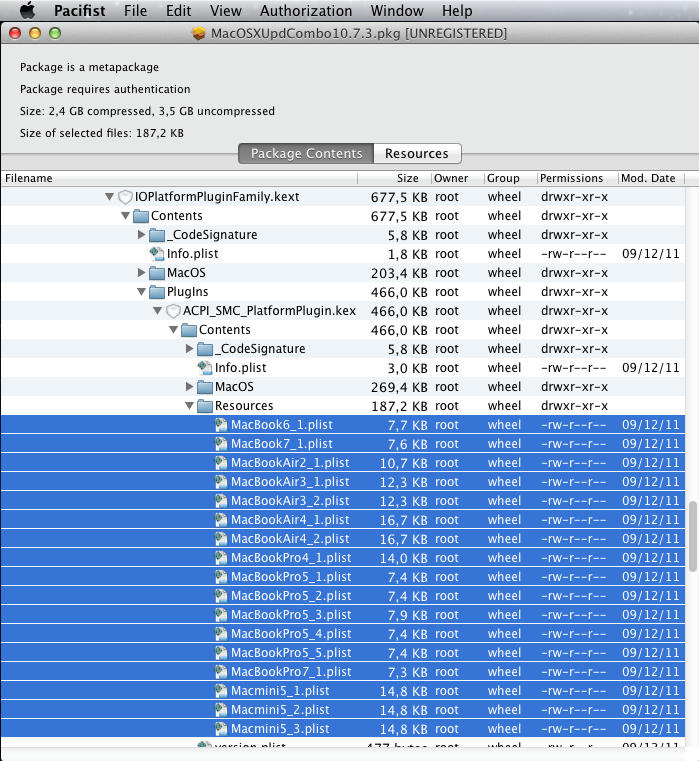Click the plist icon of MacBookAir3_1.plist
Image resolution: width=699 pixels, height=761 pixels.
click(221, 481)
